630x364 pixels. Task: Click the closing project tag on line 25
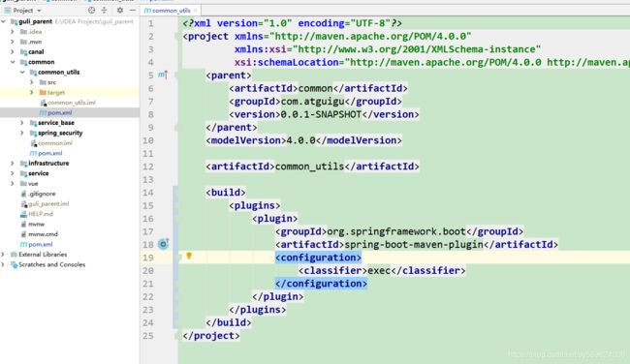click(211, 336)
